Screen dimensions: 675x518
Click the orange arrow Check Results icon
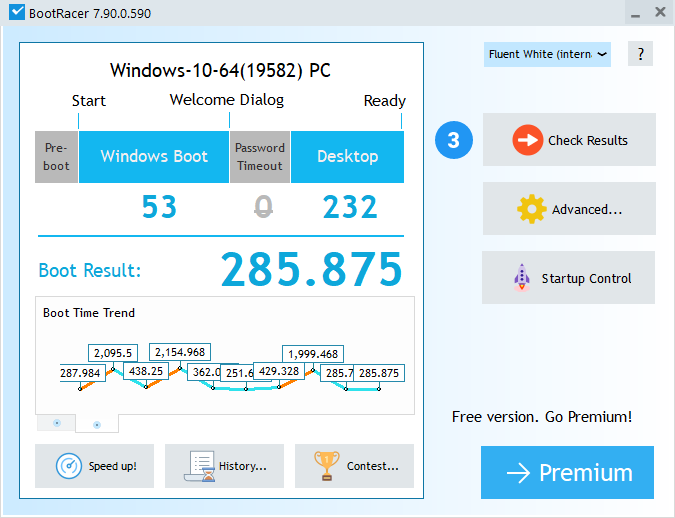click(527, 140)
